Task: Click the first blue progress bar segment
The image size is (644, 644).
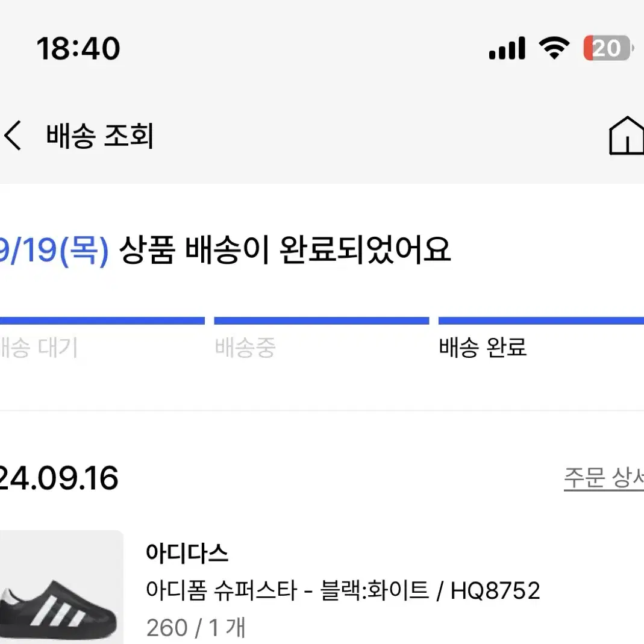Action: 102,320
